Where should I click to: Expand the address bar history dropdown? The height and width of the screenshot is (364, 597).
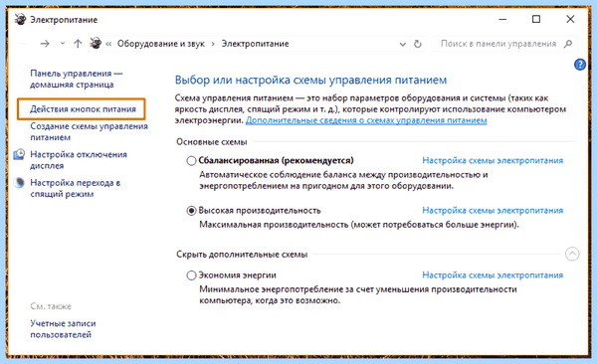(x=402, y=44)
